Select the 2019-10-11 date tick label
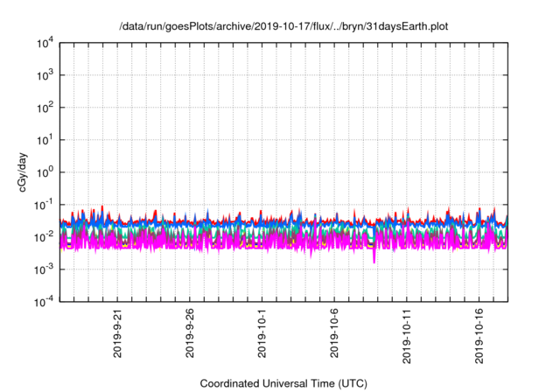The width and height of the screenshot is (560, 392). [x=408, y=335]
